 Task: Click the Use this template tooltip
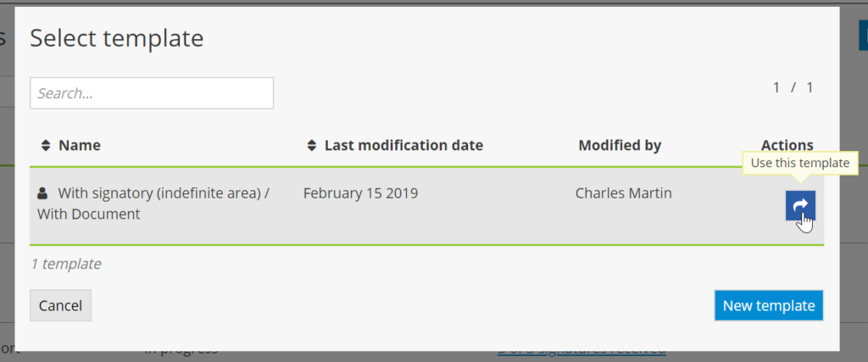click(x=799, y=163)
